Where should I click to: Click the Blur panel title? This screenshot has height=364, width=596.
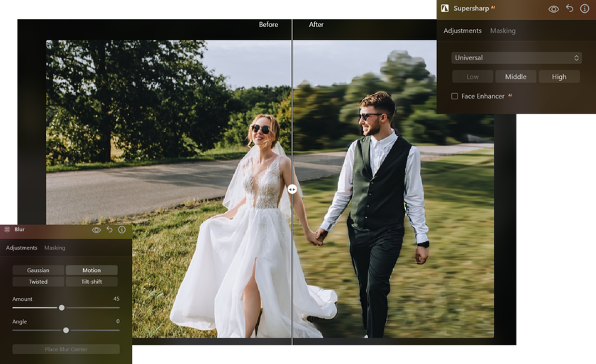(x=19, y=229)
